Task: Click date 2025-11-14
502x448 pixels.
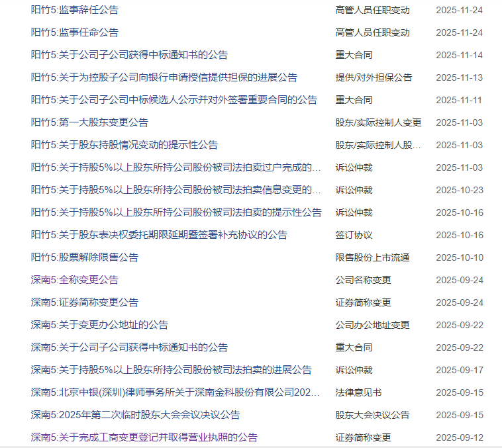Action: (x=460, y=55)
